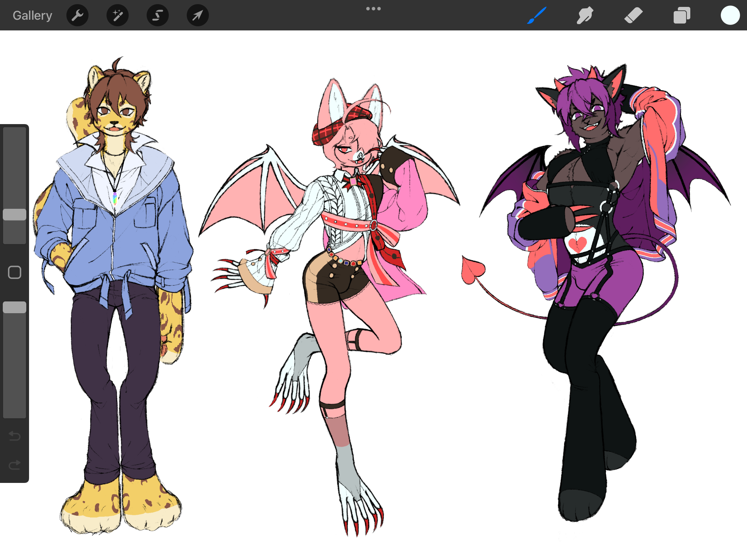Tap the redo arrow on sidebar
The width and height of the screenshot is (747, 560).
[15, 465]
